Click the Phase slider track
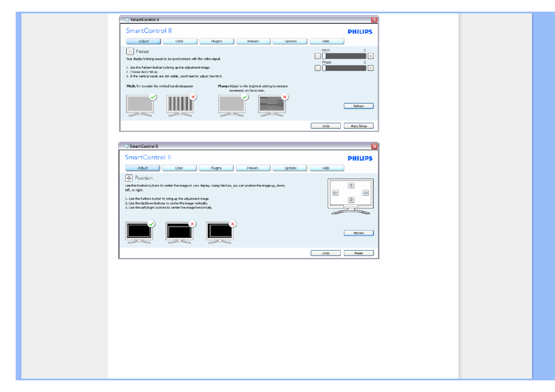This screenshot has height=392, width=555. click(344, 68)
